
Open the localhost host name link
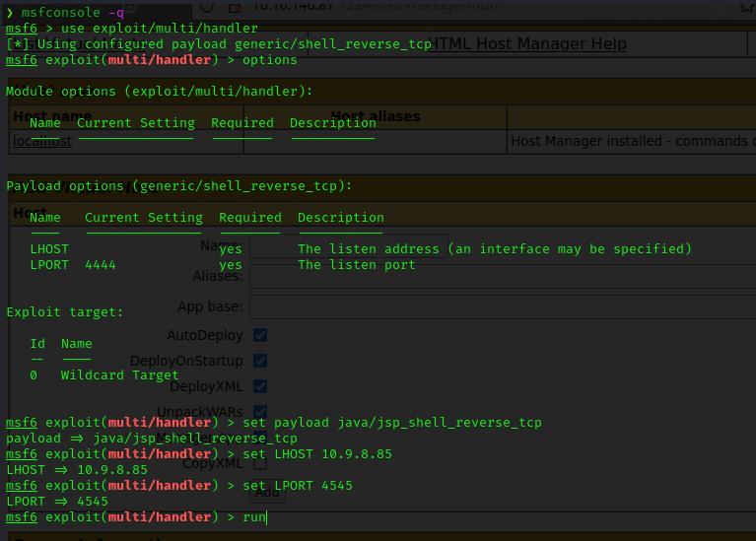click(42, 141)
